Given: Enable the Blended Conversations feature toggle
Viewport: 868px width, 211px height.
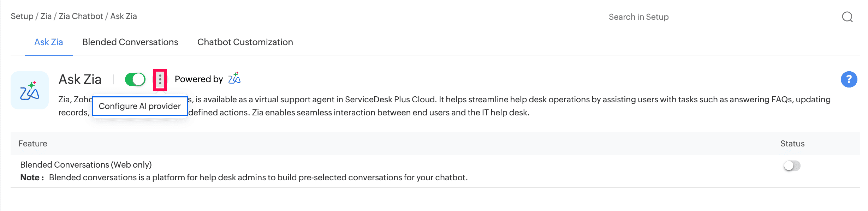Looking at the screenshot, I should [792, 165].
